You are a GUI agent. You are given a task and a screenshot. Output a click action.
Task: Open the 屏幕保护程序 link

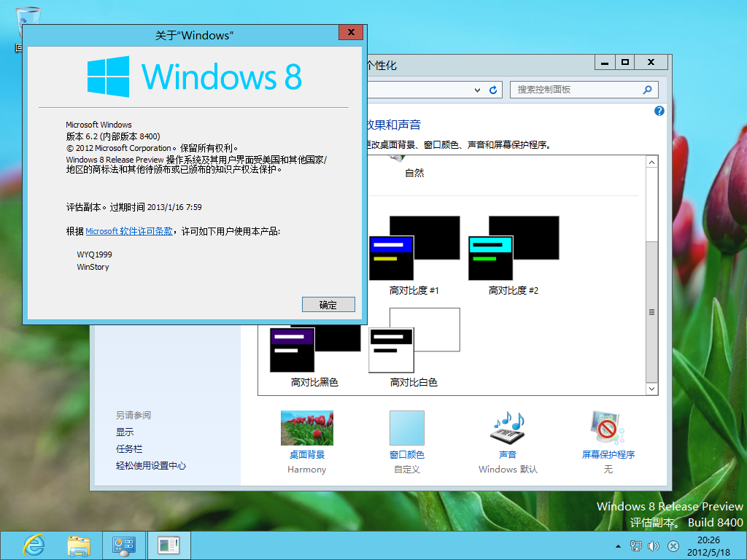point(608,455)
